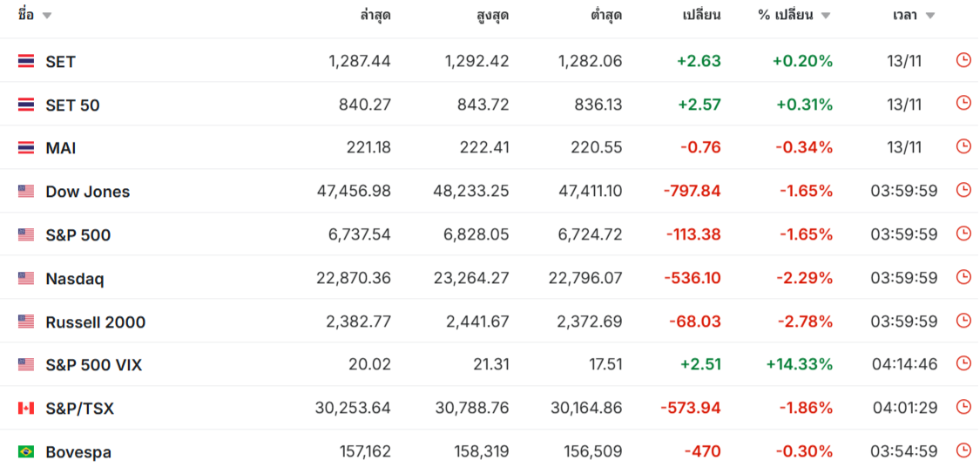Click the clock icon in the Russell 2000 row
The image size is (980, 467).
(x=963, y=321)
